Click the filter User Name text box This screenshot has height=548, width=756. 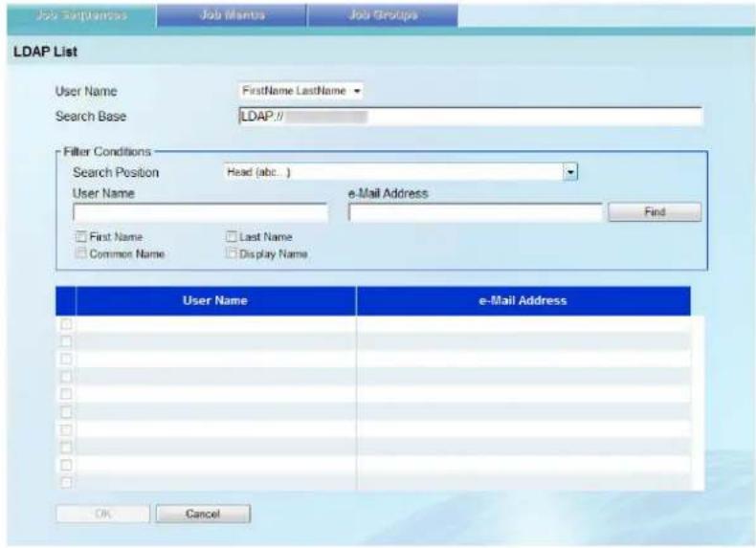(x=201, y=212)
